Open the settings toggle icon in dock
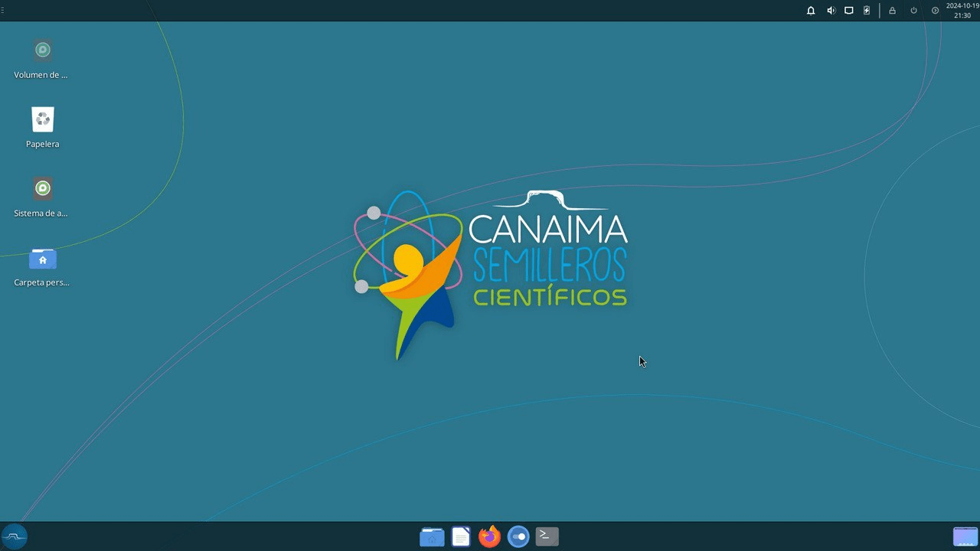The image size is (980, 551). point(518,536)
